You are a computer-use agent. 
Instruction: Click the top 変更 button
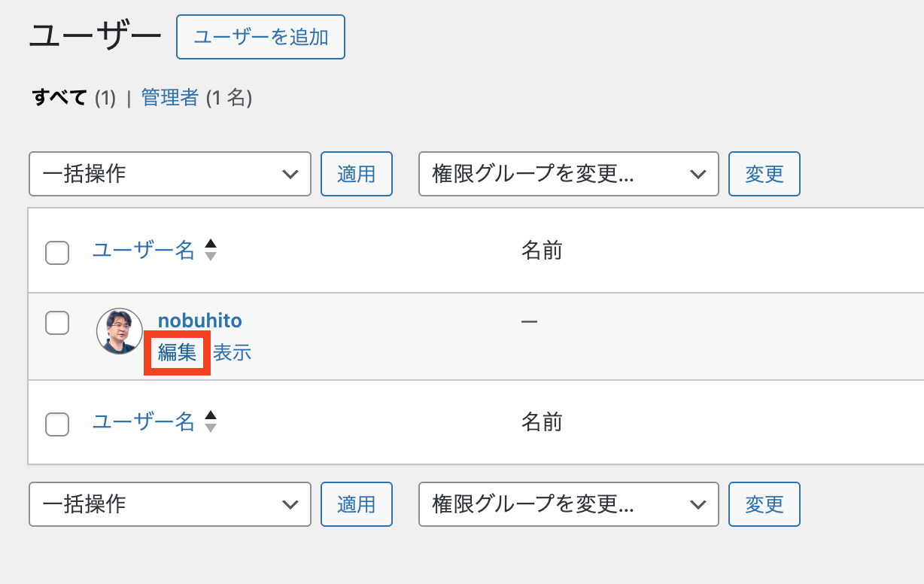(x=764, y=175)
